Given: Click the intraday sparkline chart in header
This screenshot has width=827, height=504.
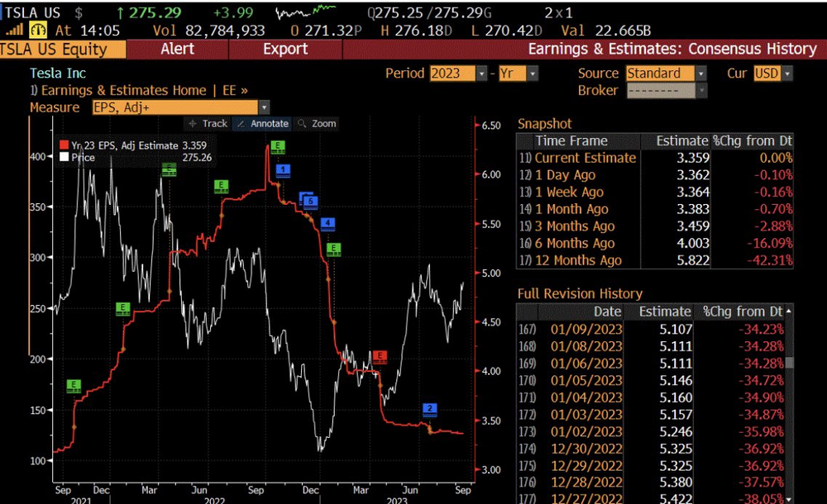Looking at the screenshot, I should (306, 12).
